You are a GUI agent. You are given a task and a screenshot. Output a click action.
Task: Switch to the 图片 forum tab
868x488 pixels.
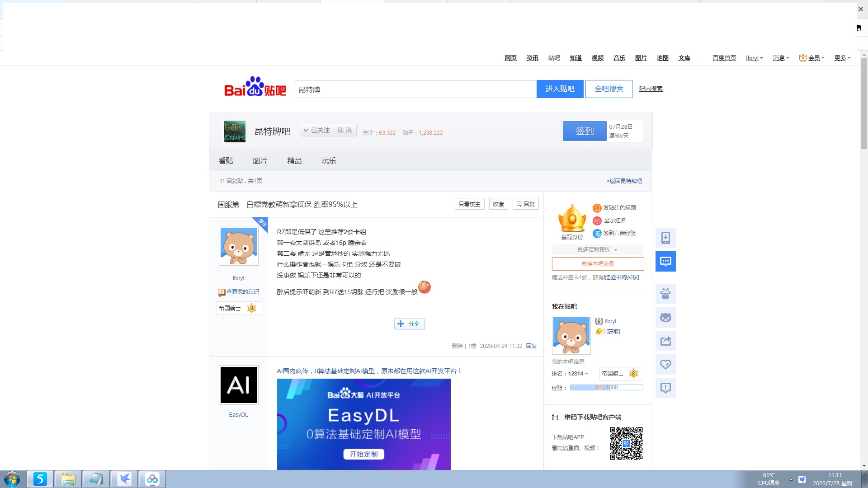tap(260, 160)
